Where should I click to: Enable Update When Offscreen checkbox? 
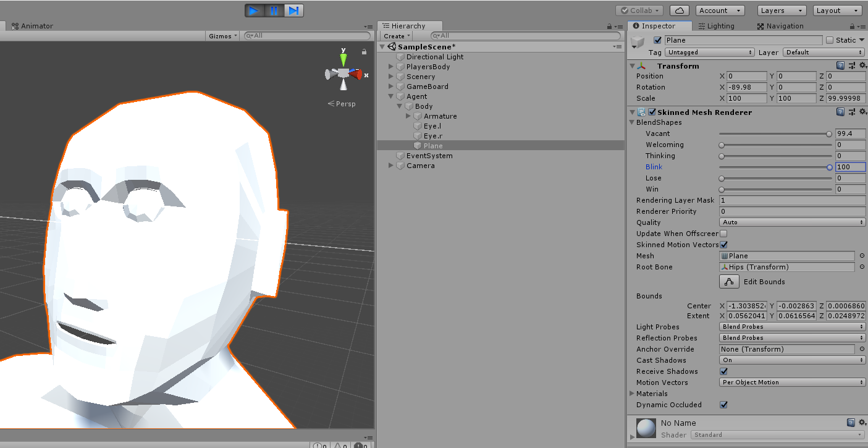point(723,234)
